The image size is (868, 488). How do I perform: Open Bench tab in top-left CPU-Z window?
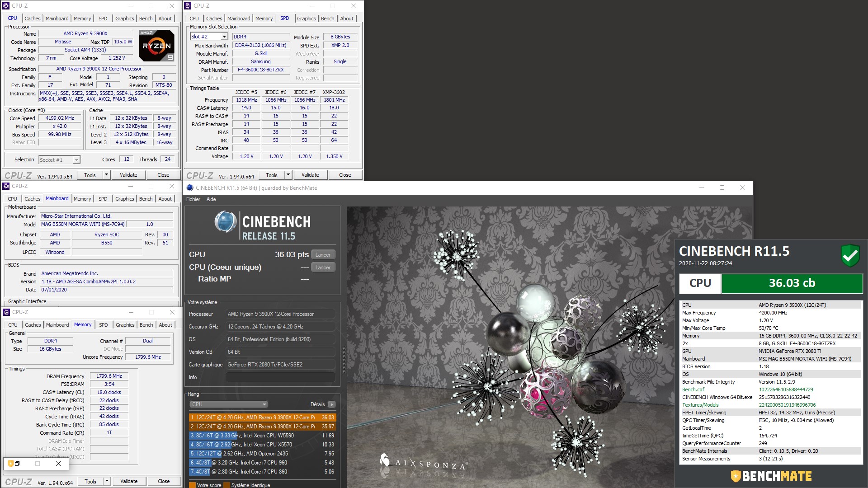[x=146, y=19]
